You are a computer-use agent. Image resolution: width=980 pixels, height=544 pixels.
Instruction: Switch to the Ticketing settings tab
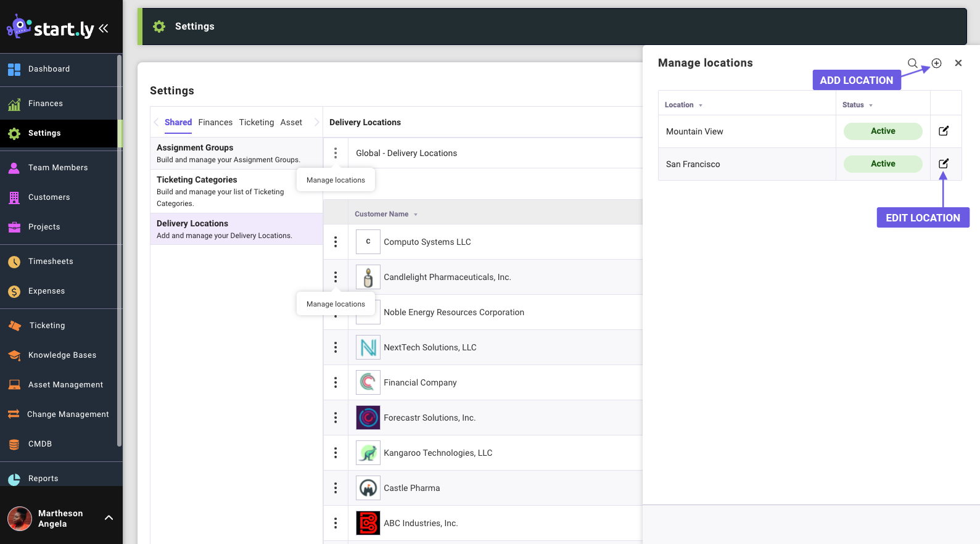click(x=256, y=122)
